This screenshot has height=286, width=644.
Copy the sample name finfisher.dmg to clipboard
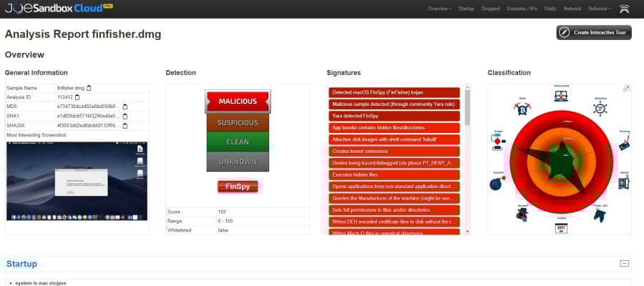[89, 88]
